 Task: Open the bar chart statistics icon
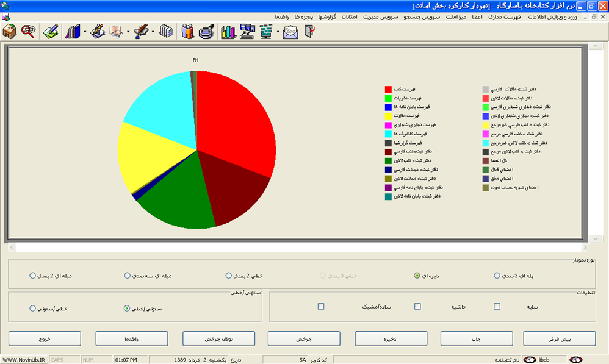pyautogui.click(x=228, y=31)
